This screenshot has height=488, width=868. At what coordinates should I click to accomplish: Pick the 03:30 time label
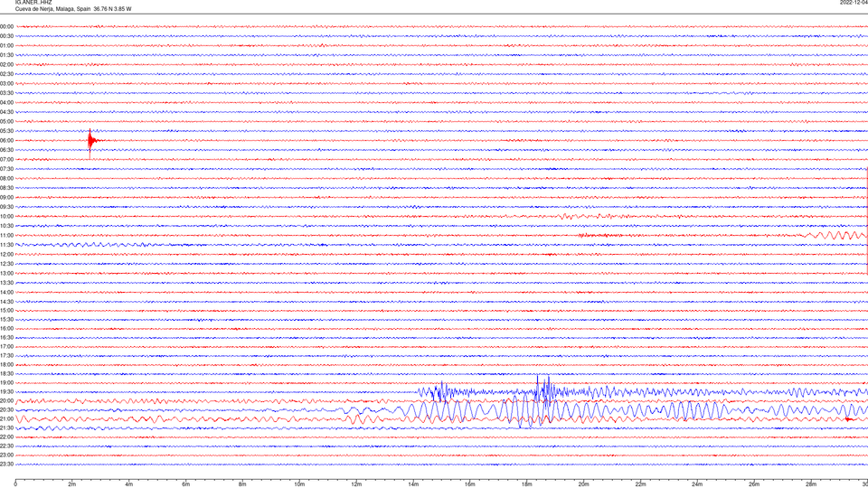[6, 93]
